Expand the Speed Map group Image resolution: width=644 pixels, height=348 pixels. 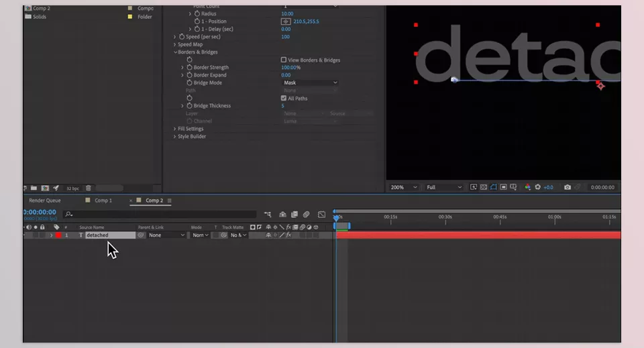(x=174, y=44)
